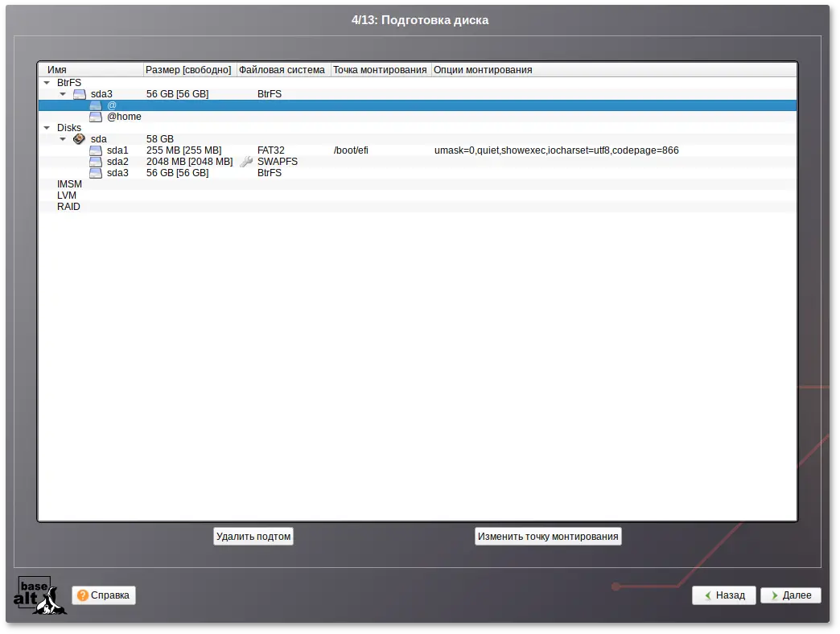This screenshot has width=840, height=634.
Task: Select the RAID row
Action: [418, 207]
